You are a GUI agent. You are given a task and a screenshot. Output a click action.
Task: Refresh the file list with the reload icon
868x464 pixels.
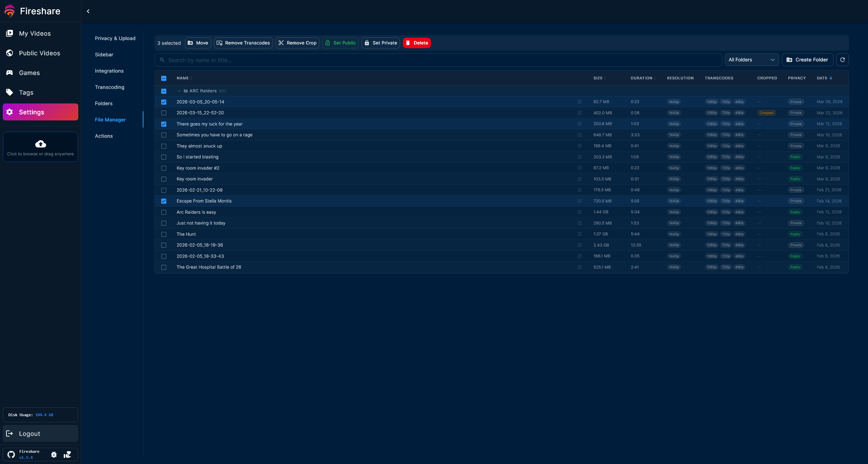(x=843, y=60)
